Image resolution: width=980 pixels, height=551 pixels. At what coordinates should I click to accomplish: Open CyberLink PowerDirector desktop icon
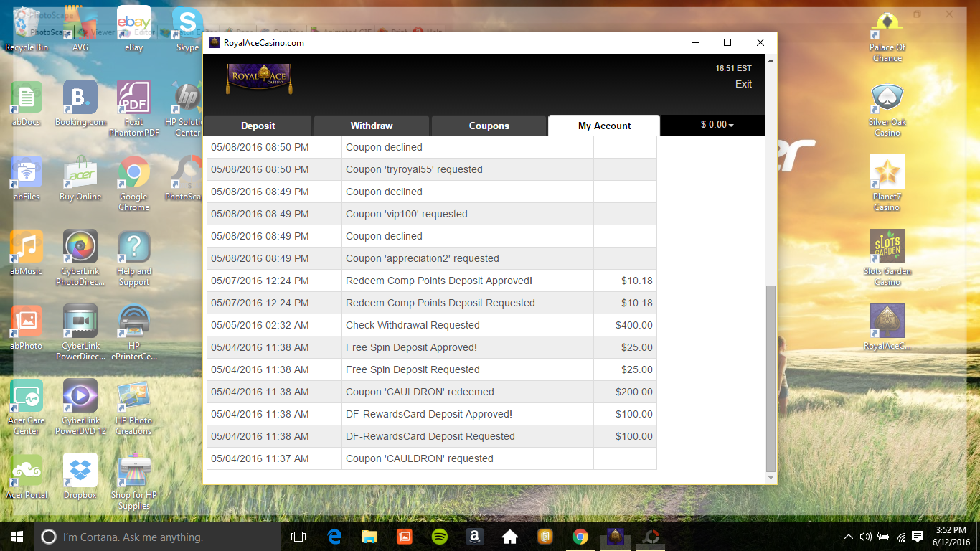coord(80,333)
